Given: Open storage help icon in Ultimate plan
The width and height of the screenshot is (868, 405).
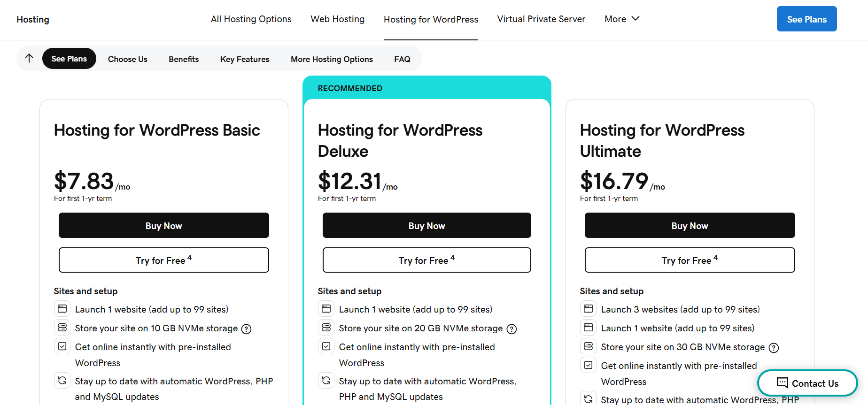Looking at the screenshot, I should tap(774, 348).
